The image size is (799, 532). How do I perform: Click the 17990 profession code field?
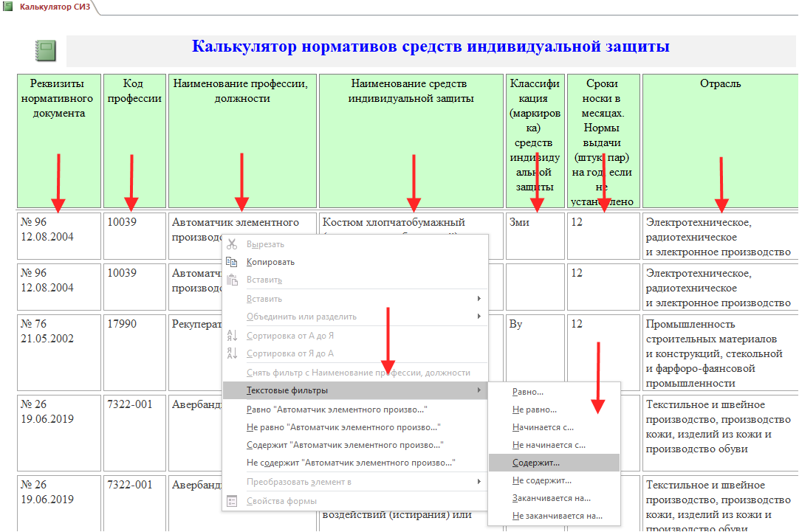click(x=134, y=353)
